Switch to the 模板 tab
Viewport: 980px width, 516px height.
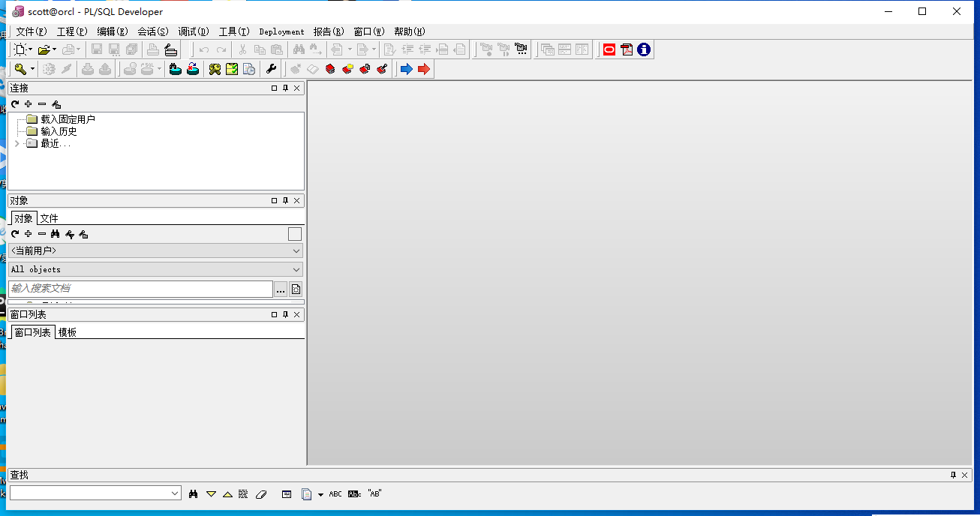pyautogui.click(x=68, y=332)
